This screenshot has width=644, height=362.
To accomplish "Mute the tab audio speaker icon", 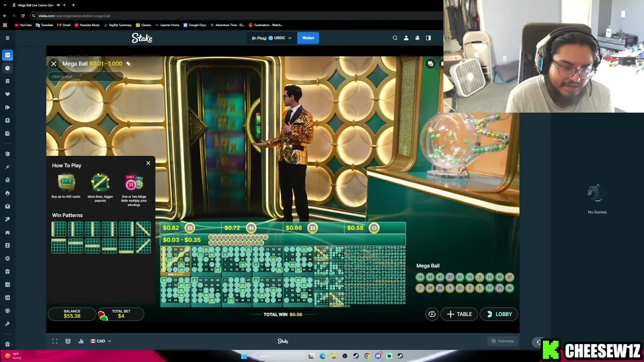I will coord(58,5).
